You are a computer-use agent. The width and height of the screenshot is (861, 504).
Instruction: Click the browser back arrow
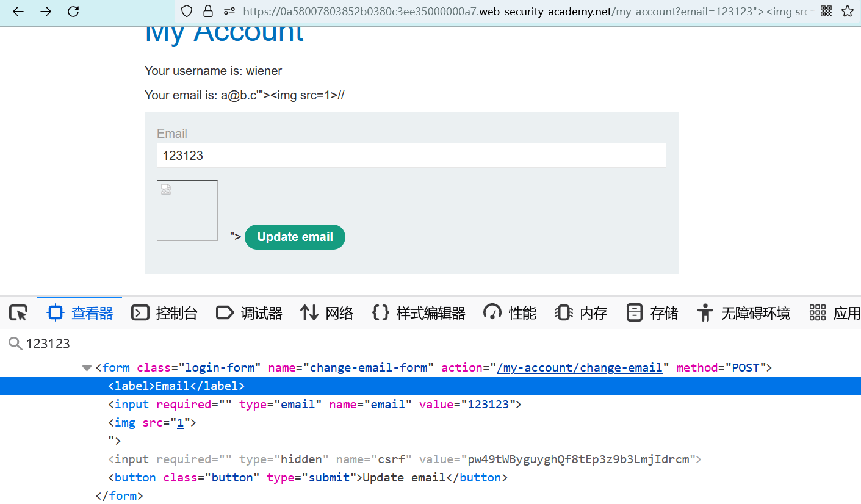(18, 12)
